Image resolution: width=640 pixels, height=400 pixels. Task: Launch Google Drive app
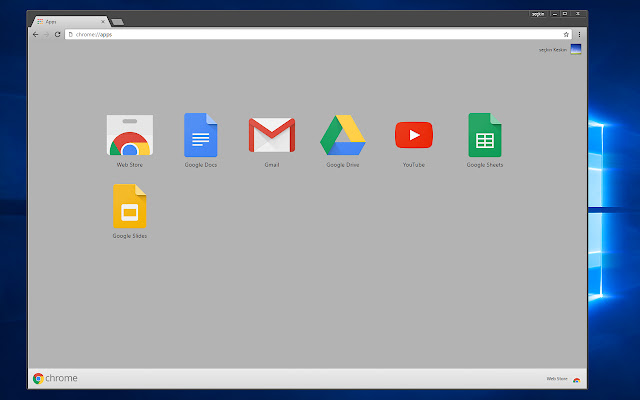tap(342, 135)
